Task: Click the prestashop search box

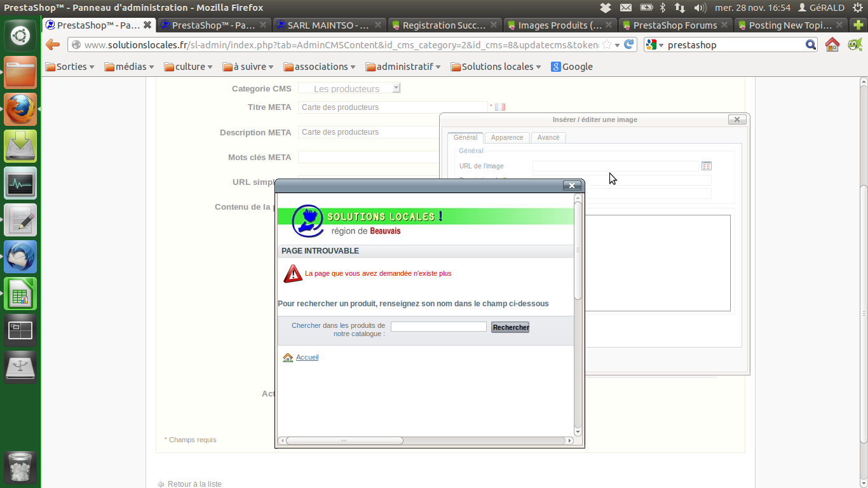Action: (734, 45)
